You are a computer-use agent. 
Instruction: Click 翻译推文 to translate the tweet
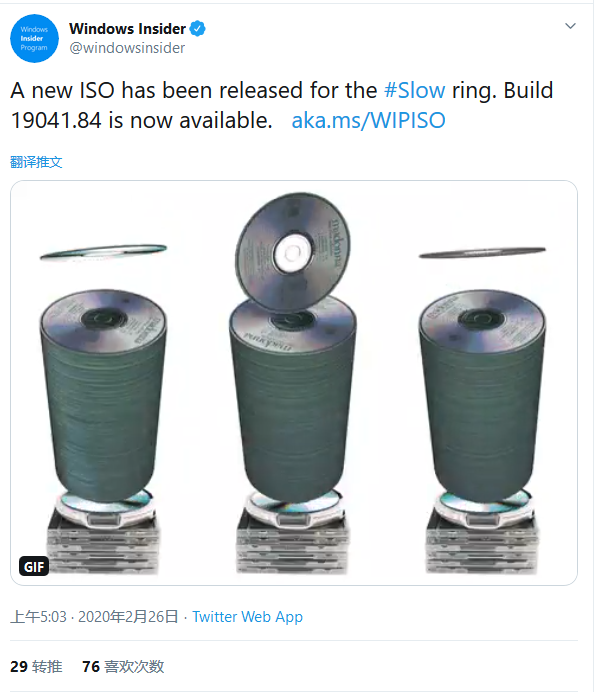click(36, 162)
